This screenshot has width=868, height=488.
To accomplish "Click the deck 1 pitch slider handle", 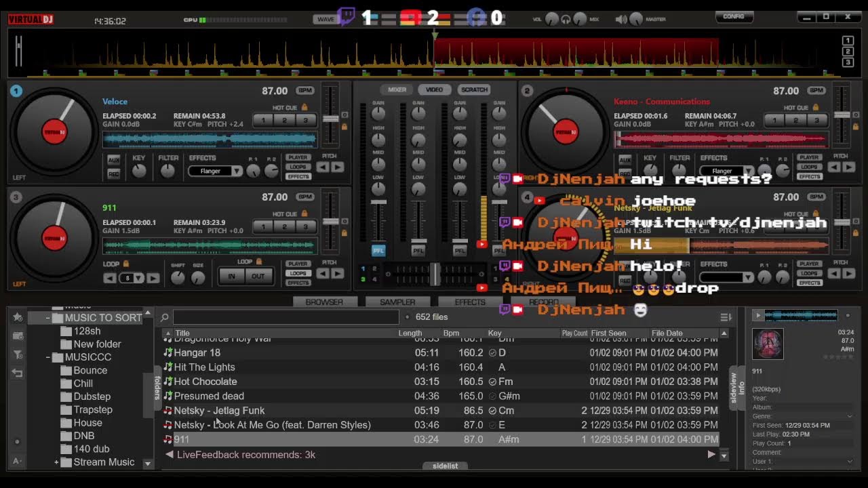I will click(x=330, y=119).
